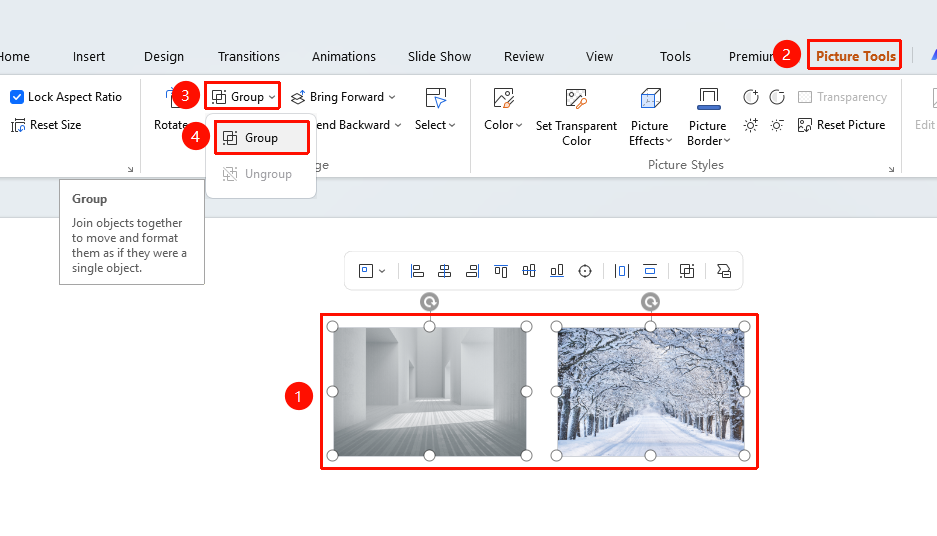Screen dimensions: 937x536
Task: Click the Transparency option
Action: [x=843, y=97]
